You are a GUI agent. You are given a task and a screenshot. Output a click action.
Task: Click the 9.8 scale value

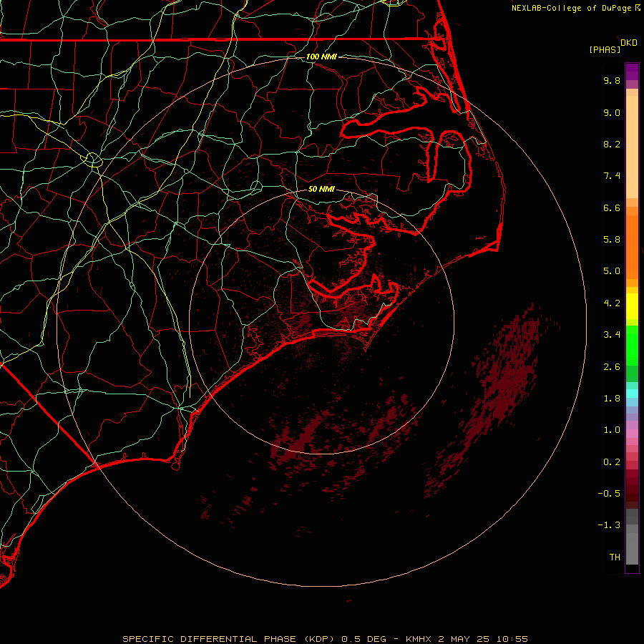tap(612, 80)
